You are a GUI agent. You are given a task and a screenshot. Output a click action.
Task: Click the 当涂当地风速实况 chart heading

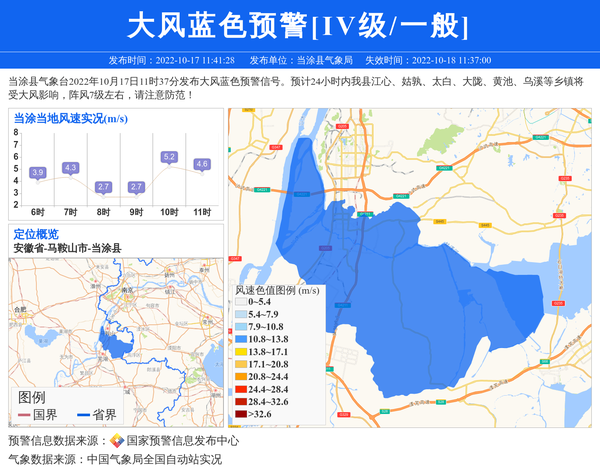click(70, 118)
